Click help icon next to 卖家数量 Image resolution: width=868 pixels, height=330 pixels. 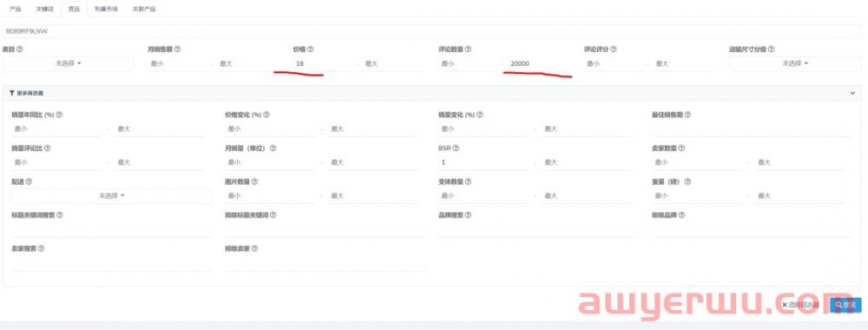(x=681, y=148)
